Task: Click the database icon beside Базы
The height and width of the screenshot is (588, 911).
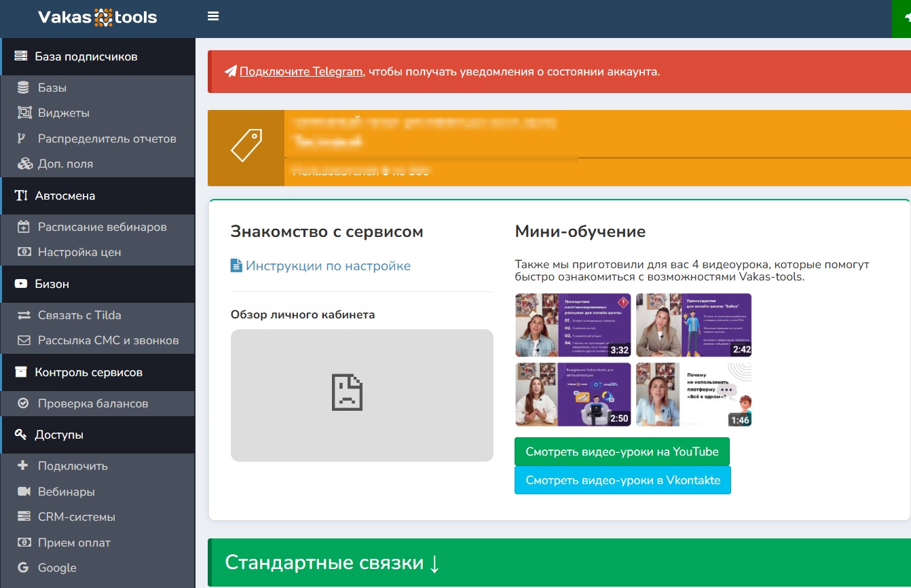Action: coord(24,88)
